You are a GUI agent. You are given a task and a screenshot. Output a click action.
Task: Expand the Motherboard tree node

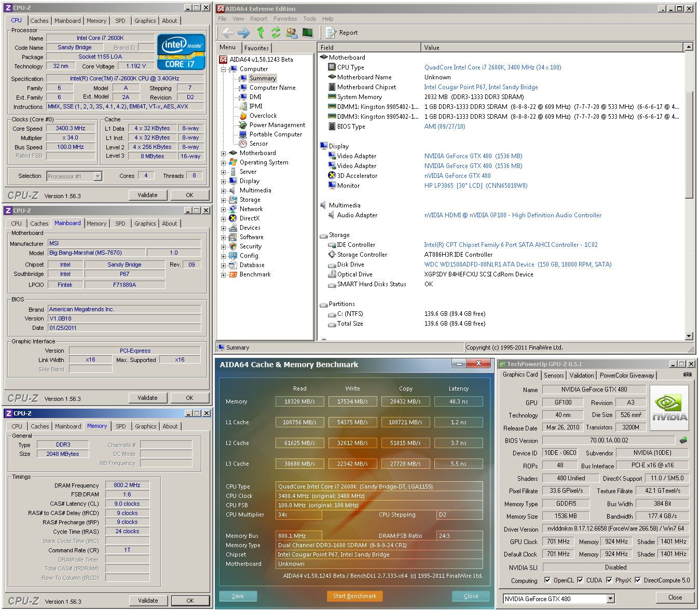pos(224,153)
